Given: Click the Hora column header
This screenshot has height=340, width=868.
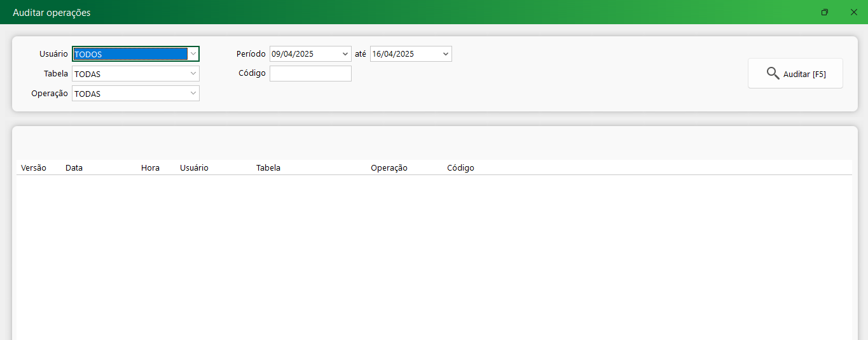Looking at the screenshot, I should pyautogui.click(x=150, y=168).
